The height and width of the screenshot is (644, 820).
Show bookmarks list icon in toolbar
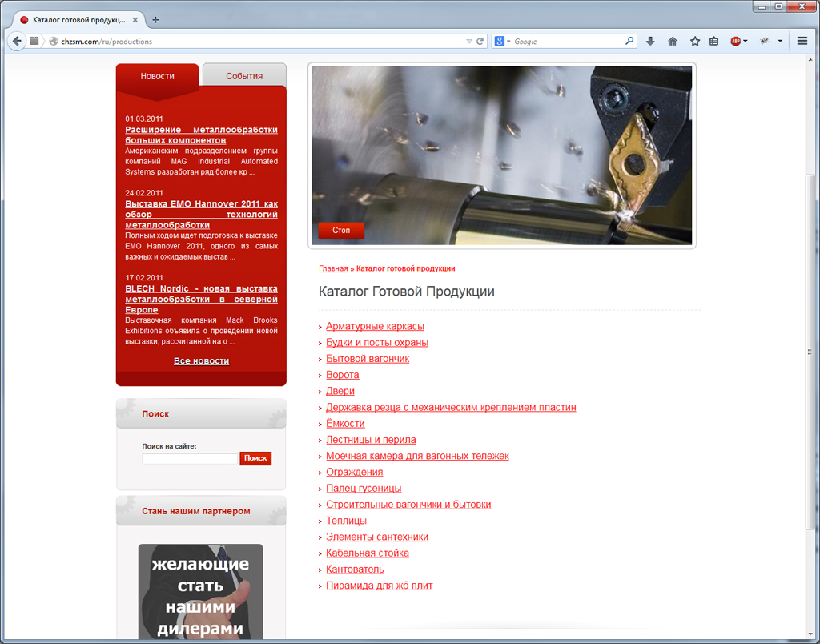714,41
